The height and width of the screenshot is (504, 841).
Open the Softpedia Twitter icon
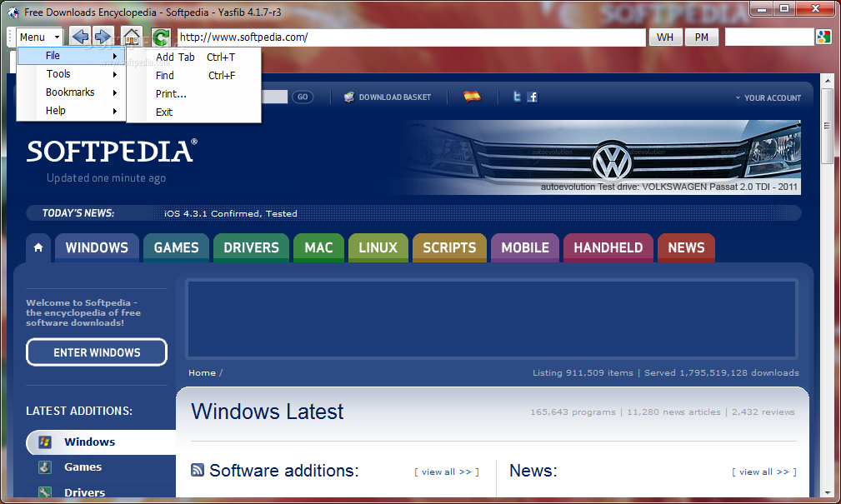point(517,97)
